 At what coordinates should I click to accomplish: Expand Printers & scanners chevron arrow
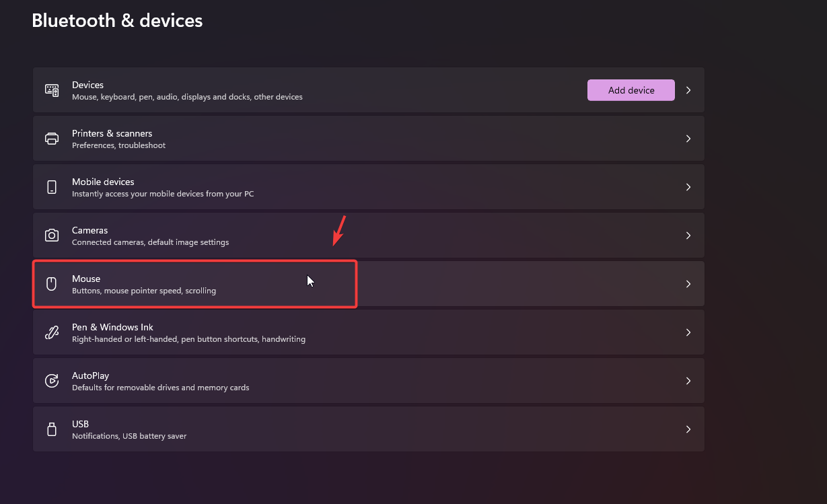point(688,139)
